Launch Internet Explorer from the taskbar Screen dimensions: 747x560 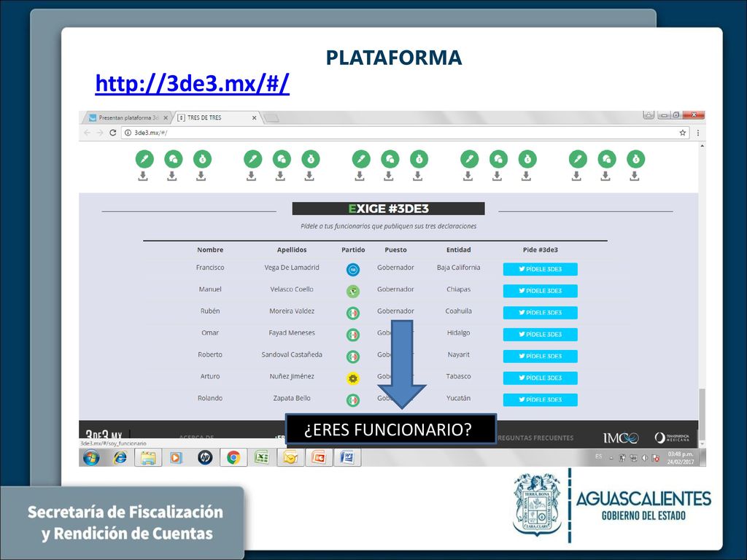point(120,458)
